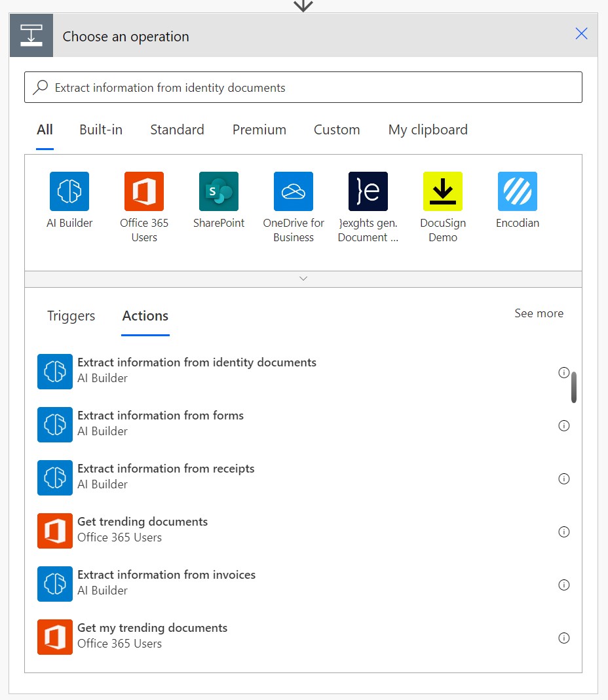
Task: Switch to the Premium tab
Action: pos(259,130)
